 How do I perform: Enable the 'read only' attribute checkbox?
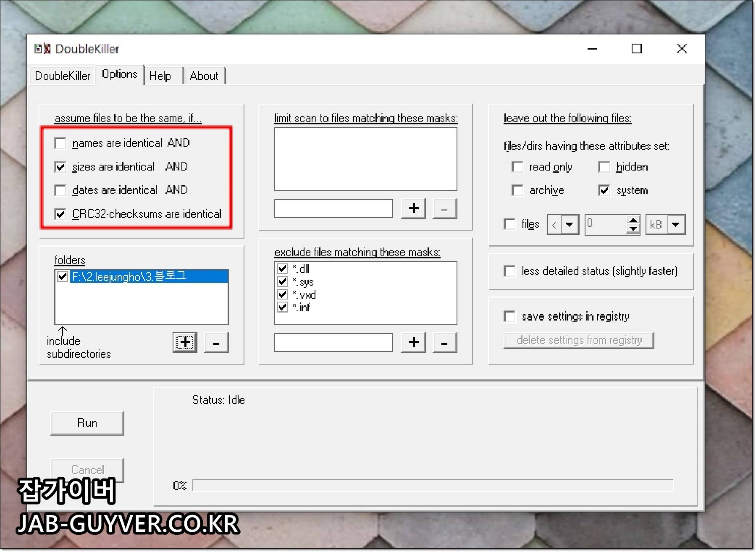(517, 167)
